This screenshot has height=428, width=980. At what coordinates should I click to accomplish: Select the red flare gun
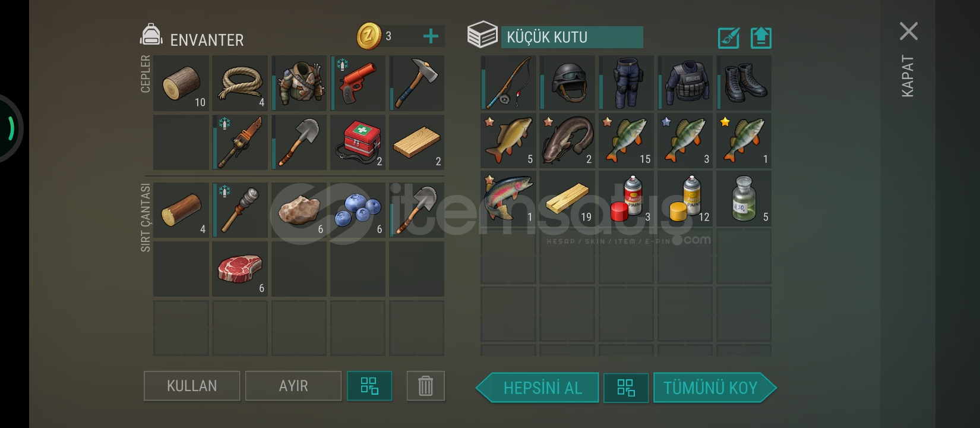tap(358, 83)
